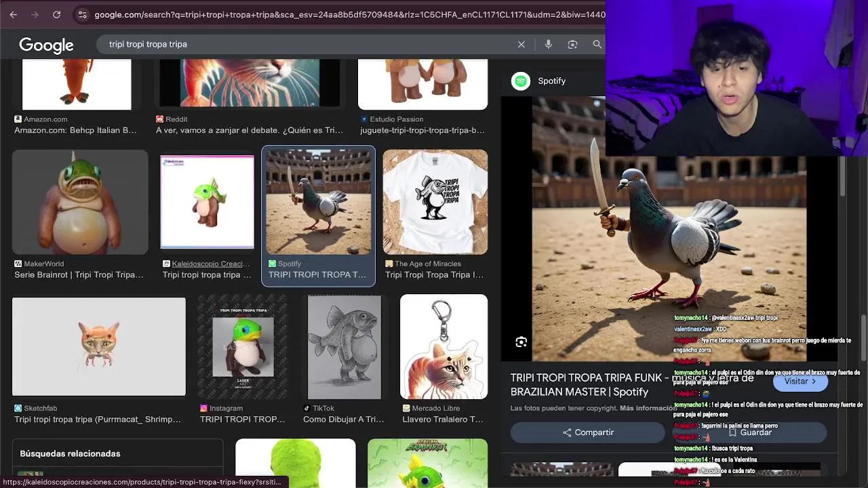Open the Mercado Libre keychain thumbnail

coord(444,346)
